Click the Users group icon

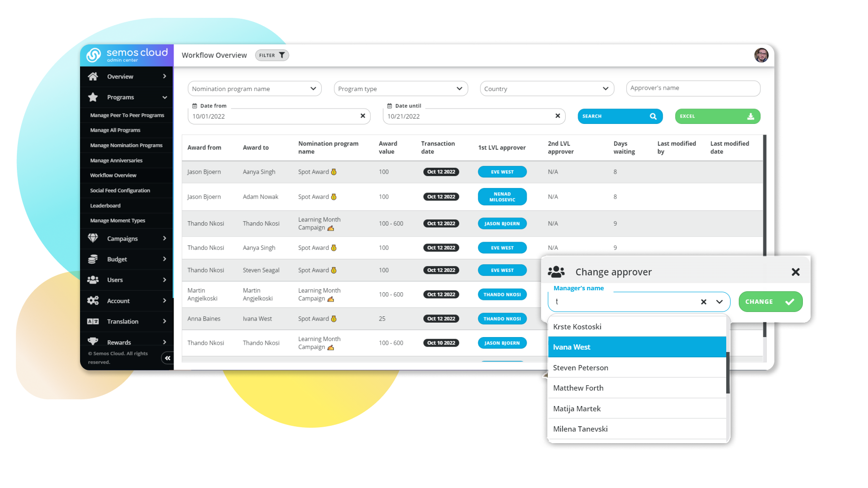pos(93,280)
